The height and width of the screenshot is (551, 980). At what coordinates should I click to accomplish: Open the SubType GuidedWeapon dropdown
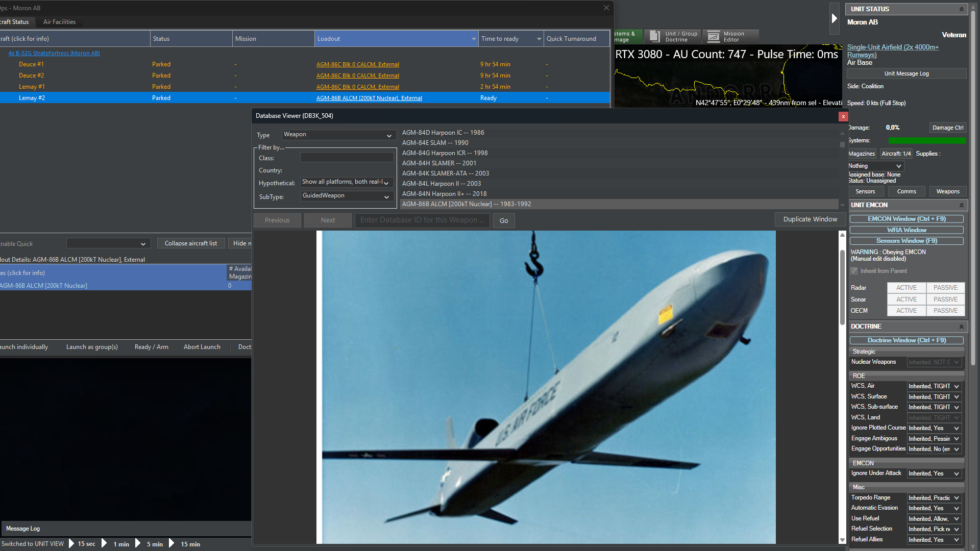(346, 196)
